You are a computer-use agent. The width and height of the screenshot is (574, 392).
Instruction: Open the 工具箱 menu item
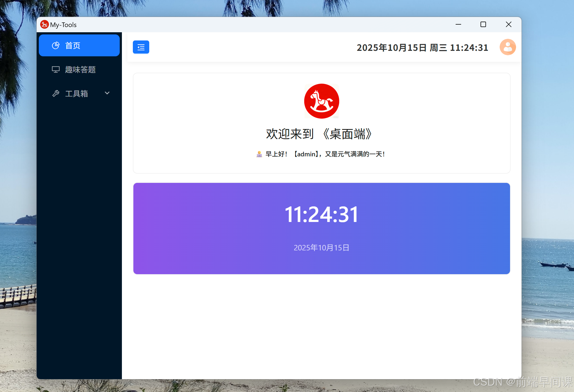tap(79, 93)
